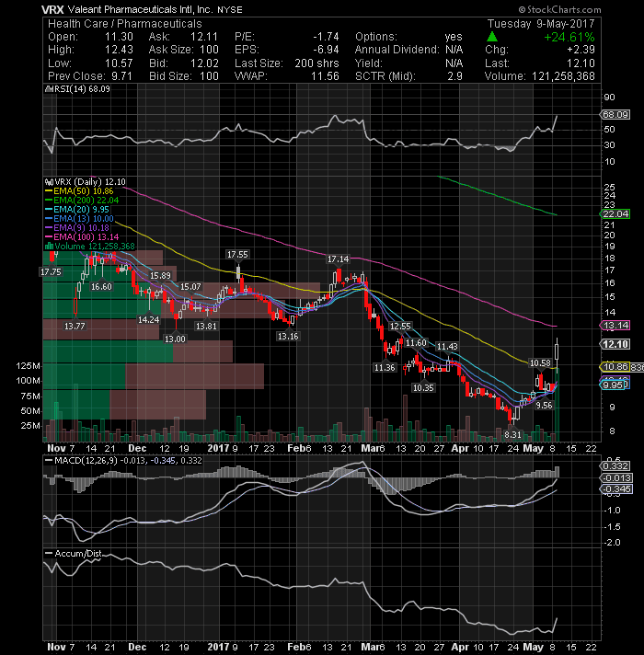Click the EMA(20) 9.95 legend entry
This screenshot has height=655, width=644.
tap(77, 210)
